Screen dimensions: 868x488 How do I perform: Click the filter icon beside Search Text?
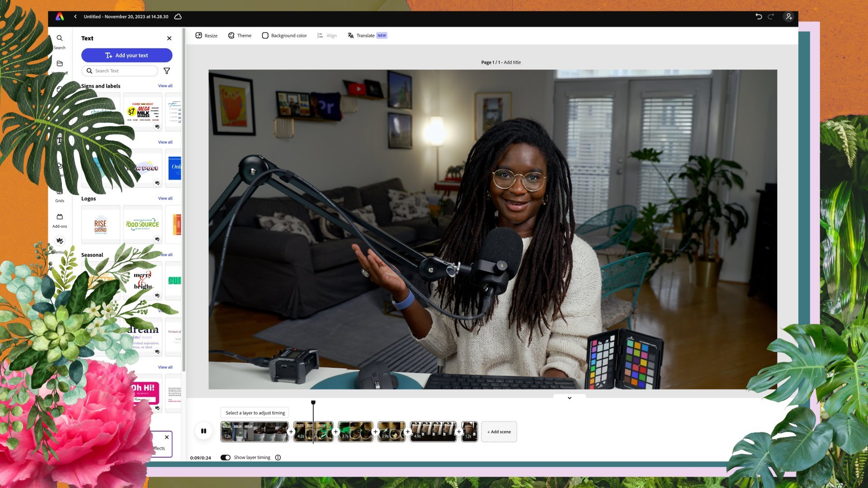[167, 71]
